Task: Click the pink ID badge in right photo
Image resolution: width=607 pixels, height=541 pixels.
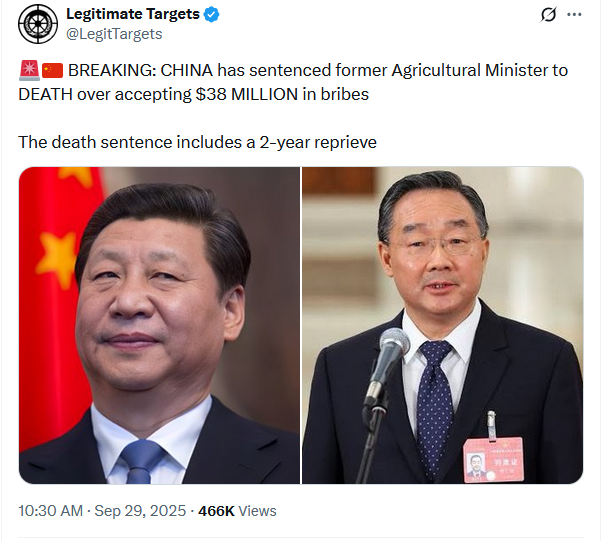Action: (494, 460)
